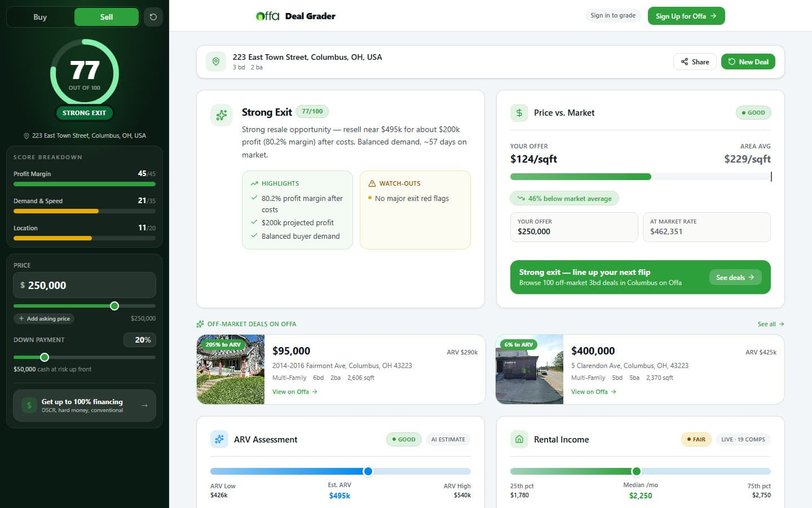Click the down payment slider handle
Screen dimensions: 812x508
tap(45, 357)
